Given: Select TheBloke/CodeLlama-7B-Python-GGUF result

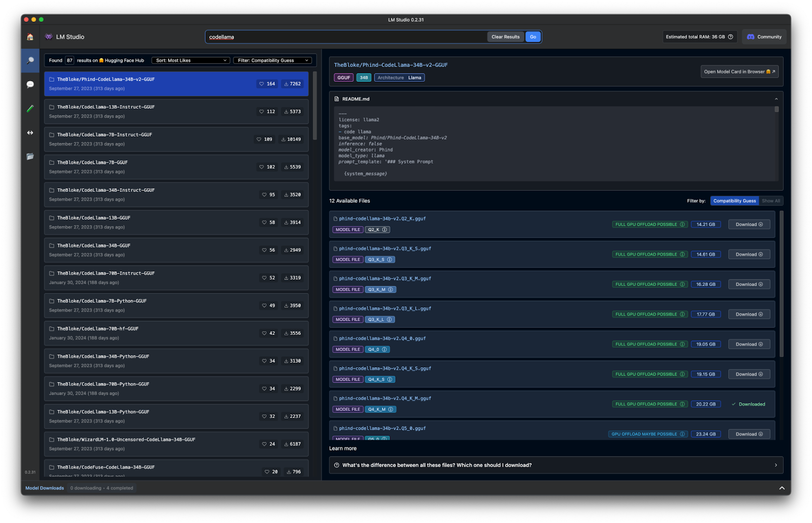Looking at the screenshot, I should (x=176, y=305).
